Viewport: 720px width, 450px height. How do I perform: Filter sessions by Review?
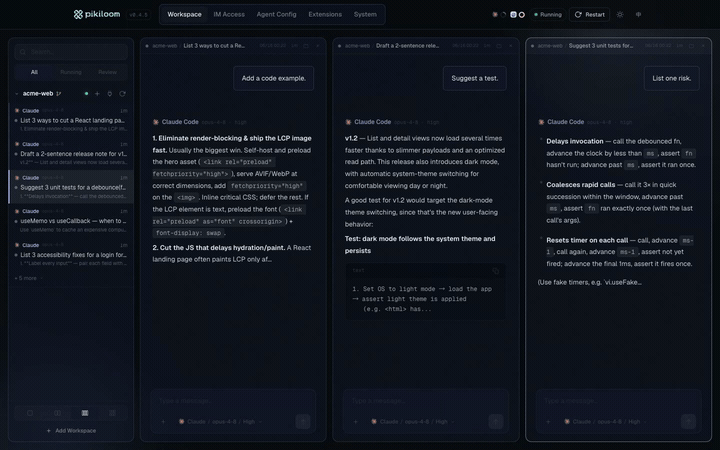107,72
